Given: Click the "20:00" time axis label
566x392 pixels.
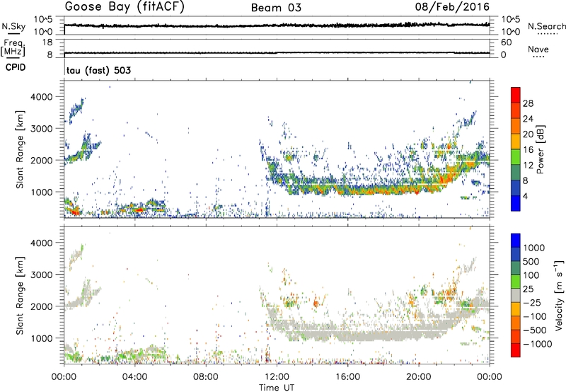Looking at the screenshot, I should [x=418, y=376].
